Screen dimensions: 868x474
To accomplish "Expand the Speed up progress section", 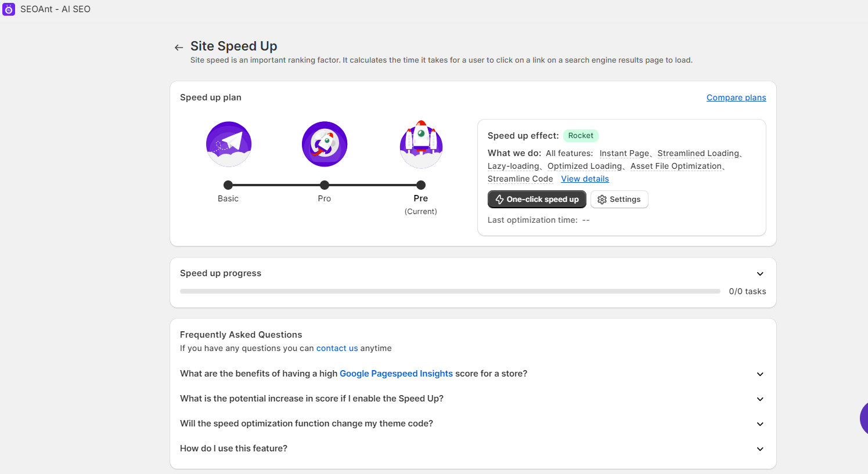I will pos(760,274).
